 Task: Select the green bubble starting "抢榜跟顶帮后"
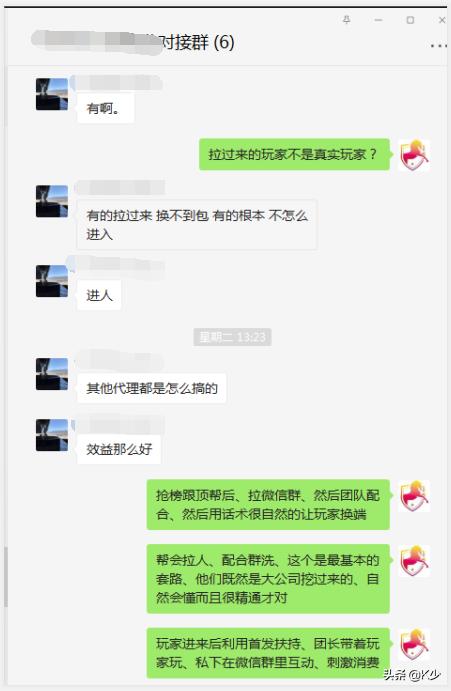tap(268, 505)
